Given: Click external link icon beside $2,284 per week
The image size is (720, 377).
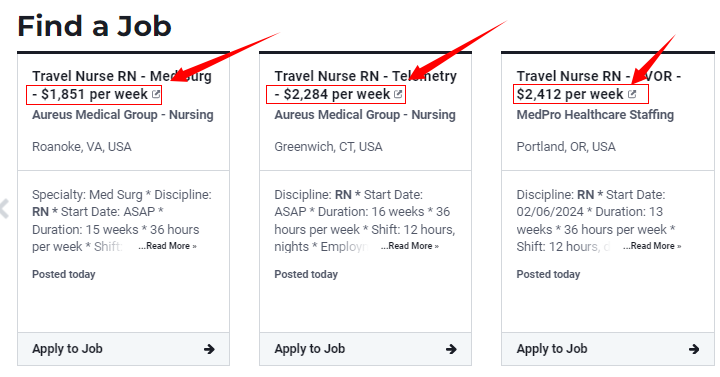Looking at the screenshot, I should pyautogui.click(x=398, y=94).
